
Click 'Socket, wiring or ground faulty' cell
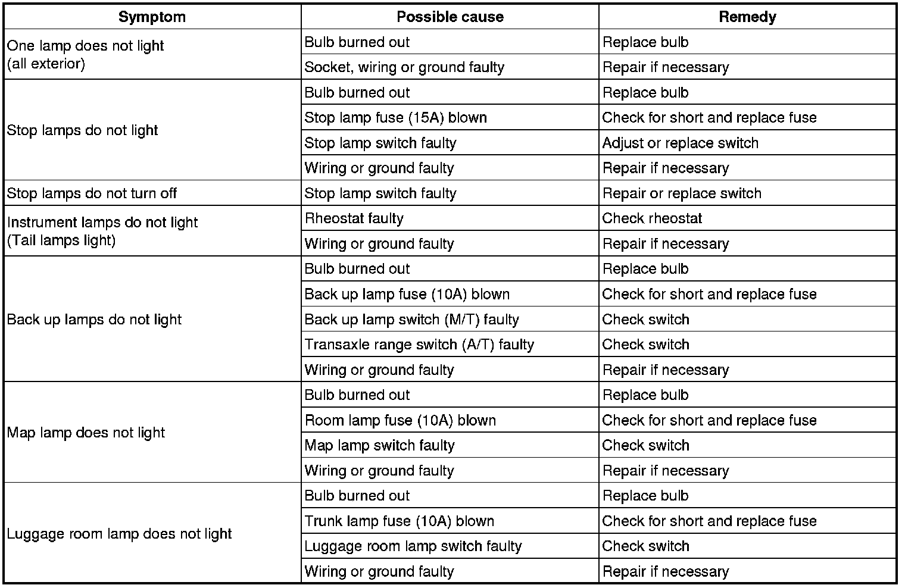pos(404,67)
